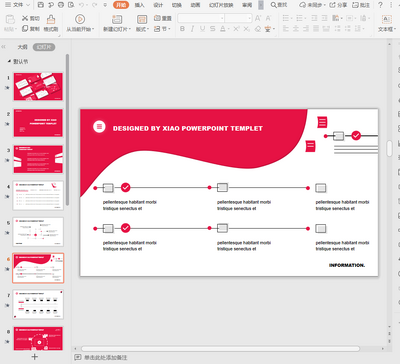The height and width of the screenshot is (364, 400).
Task: Switch to the 大纲 outline view tab
Action: pyautogui.click(x=22, y=47)
